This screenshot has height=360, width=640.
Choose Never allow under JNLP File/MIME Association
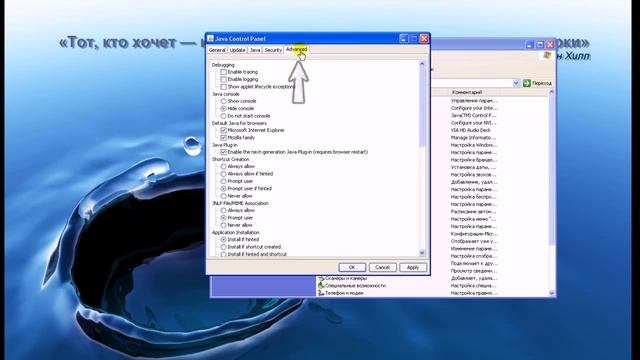coord(223,225)
